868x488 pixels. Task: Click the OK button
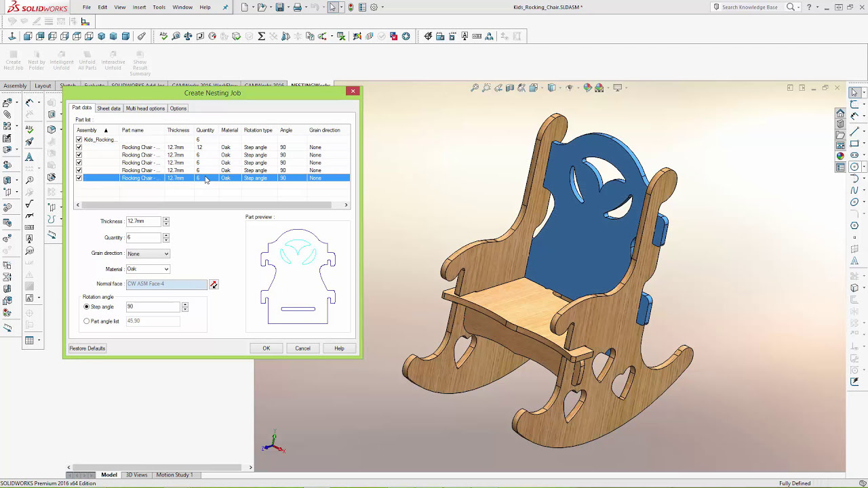tap(267, 348)
